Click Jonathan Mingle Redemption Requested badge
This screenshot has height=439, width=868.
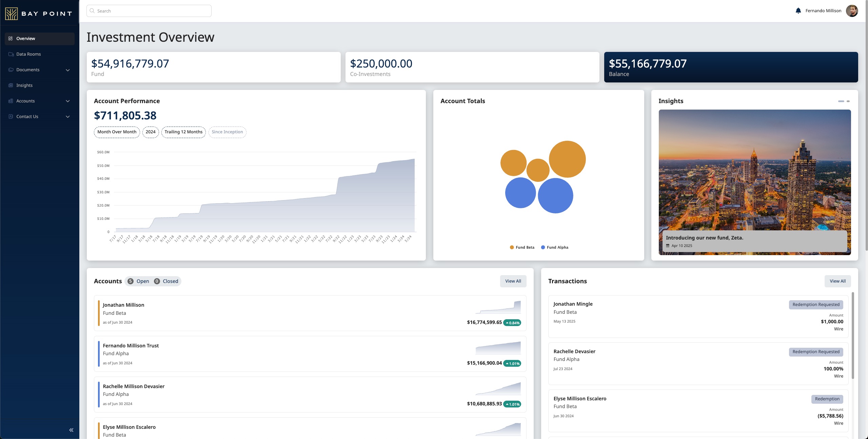816,305
